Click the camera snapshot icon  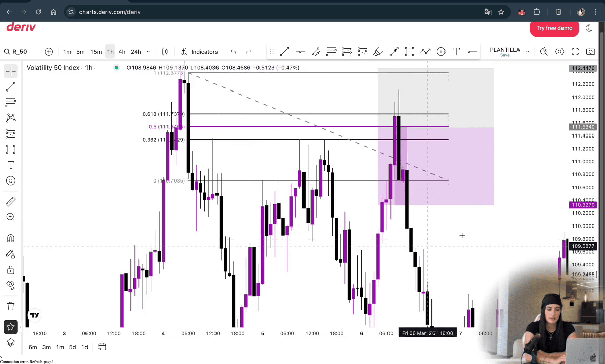click(590, 51)
